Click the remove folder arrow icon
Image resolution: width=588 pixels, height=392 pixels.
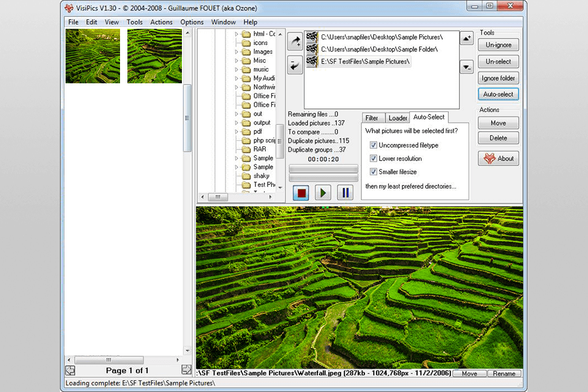tap(295, 64)
